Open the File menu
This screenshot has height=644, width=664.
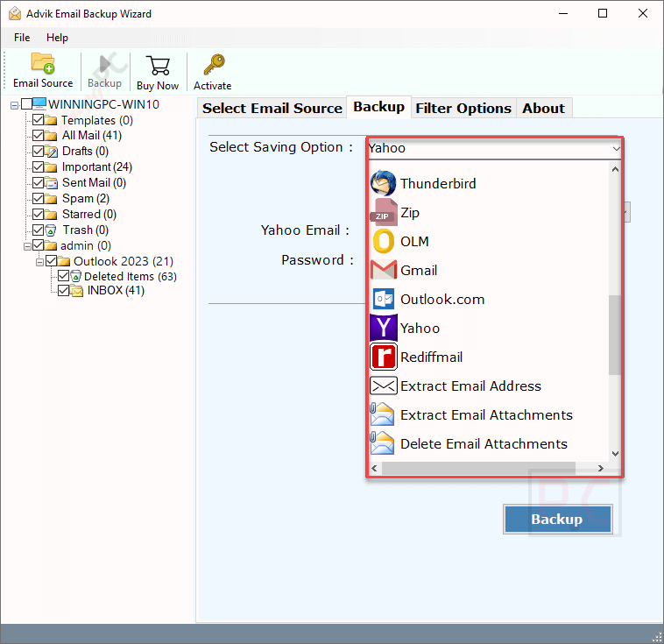(x=22, y=38)
